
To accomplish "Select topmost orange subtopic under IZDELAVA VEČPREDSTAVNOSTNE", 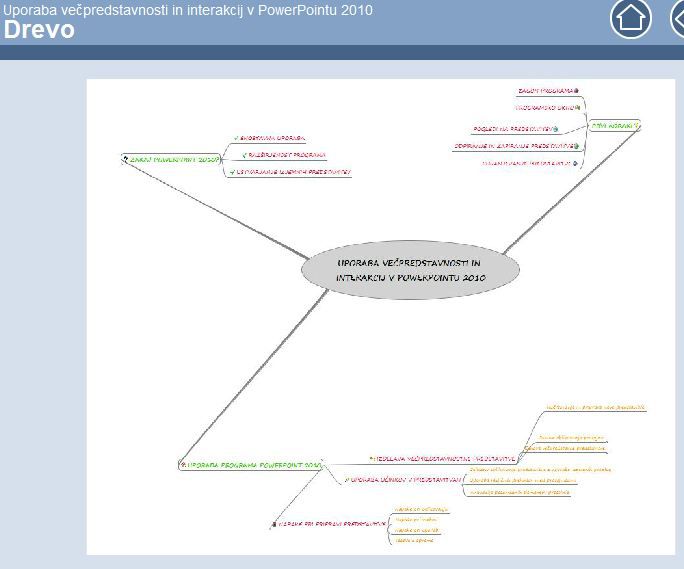I will (x=595, y=408).
